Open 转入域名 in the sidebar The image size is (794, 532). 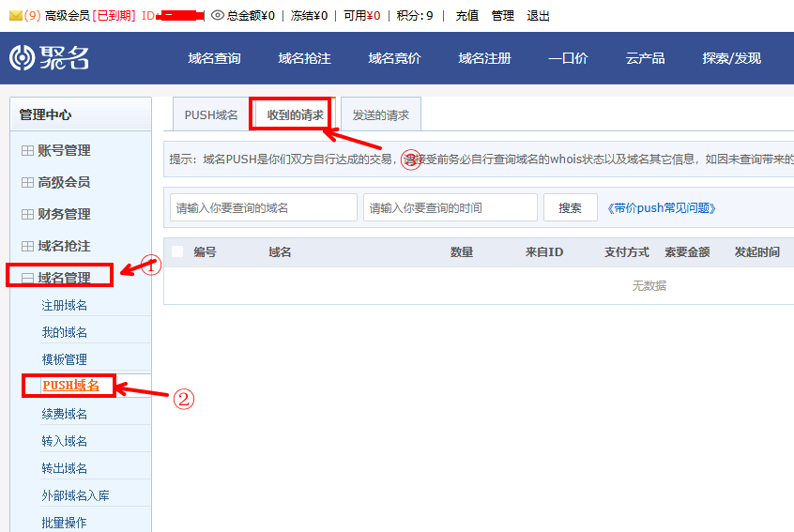click(x=65, y=441)
